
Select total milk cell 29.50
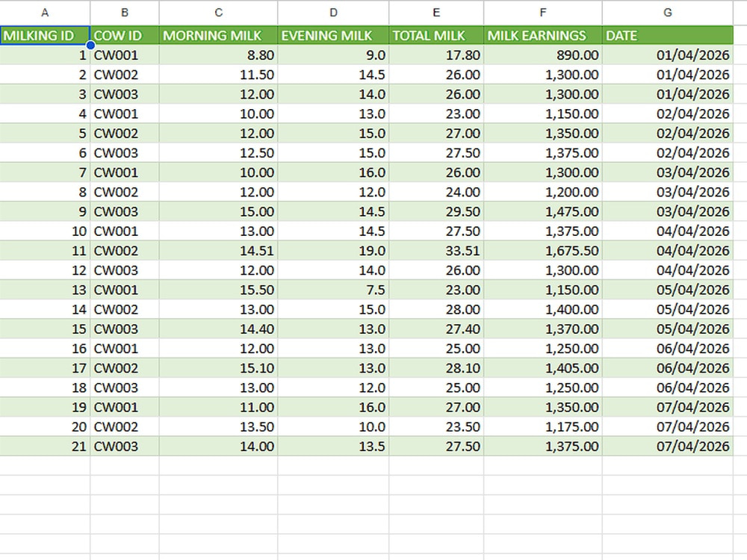click(x=436, y=211)
